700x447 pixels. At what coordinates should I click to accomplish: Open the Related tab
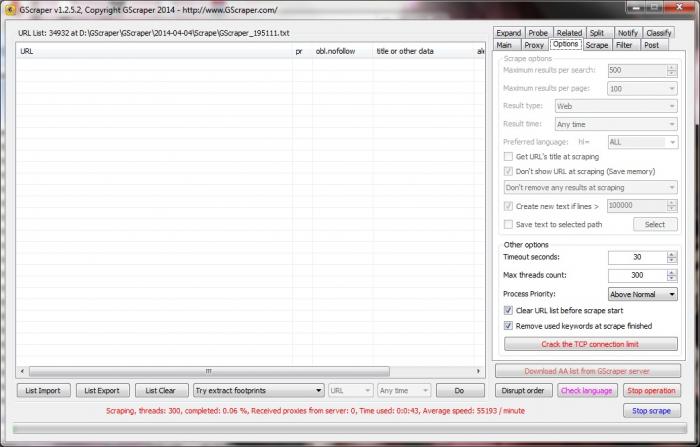[x=569, y=33]
